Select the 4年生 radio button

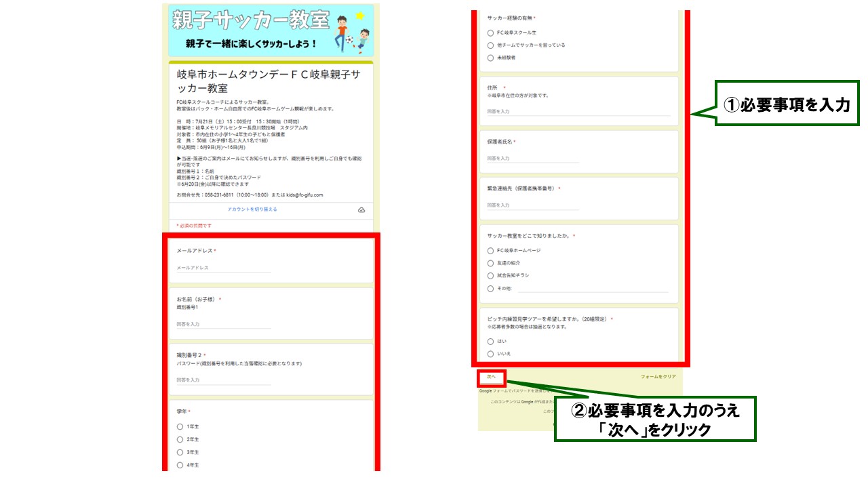tap(180, 465)
